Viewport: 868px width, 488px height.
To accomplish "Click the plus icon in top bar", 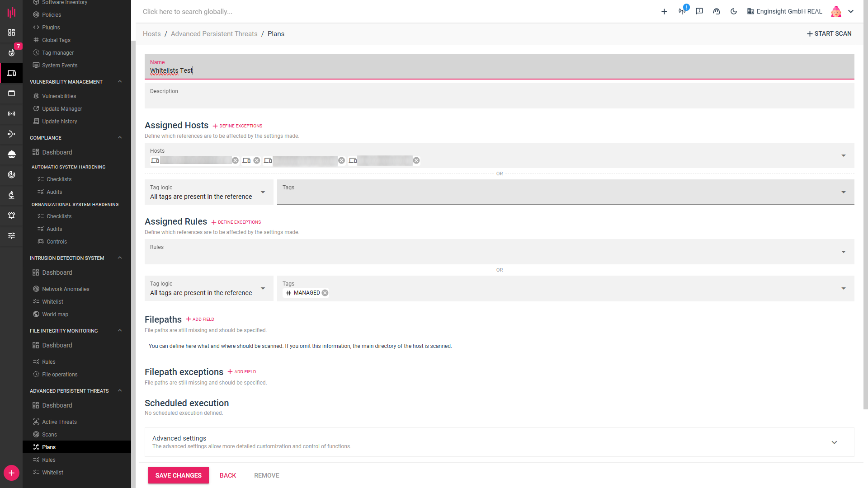I will (x=664, y=11).
